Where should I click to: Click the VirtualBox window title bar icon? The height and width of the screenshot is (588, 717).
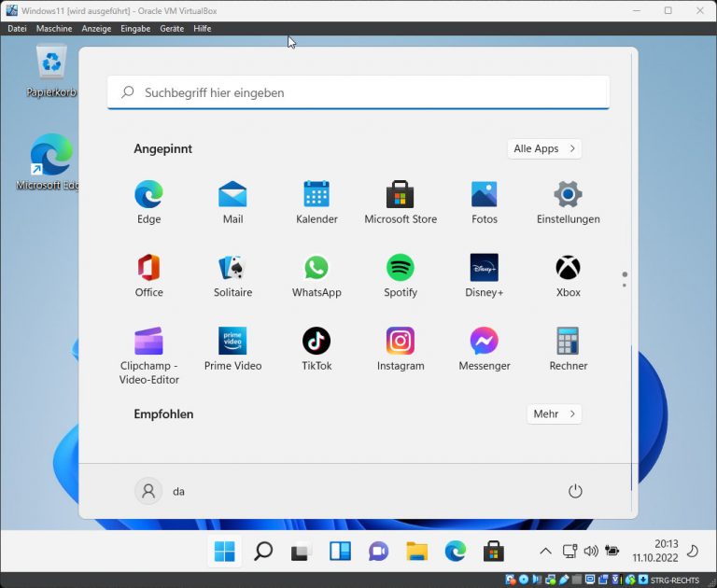pyautogui.click(x=11, y=10)
